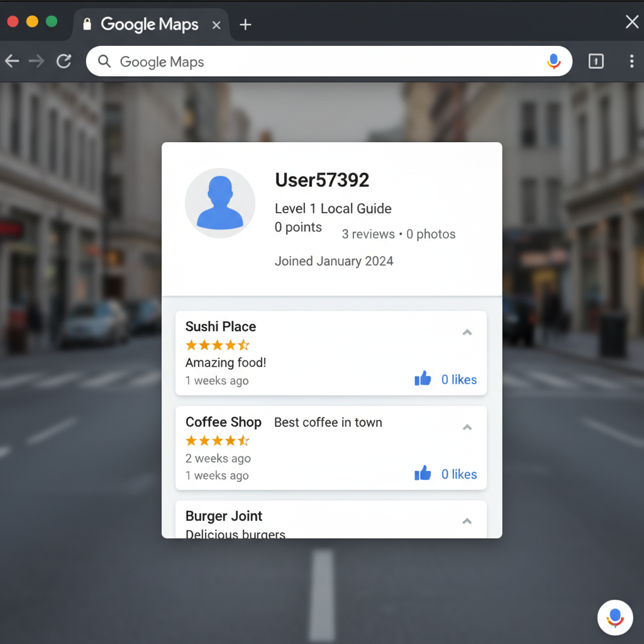The height and width of the screenshot is (644, 644).
Task: Click the 3 reviews count on the profile
Action: pos(368,233)
